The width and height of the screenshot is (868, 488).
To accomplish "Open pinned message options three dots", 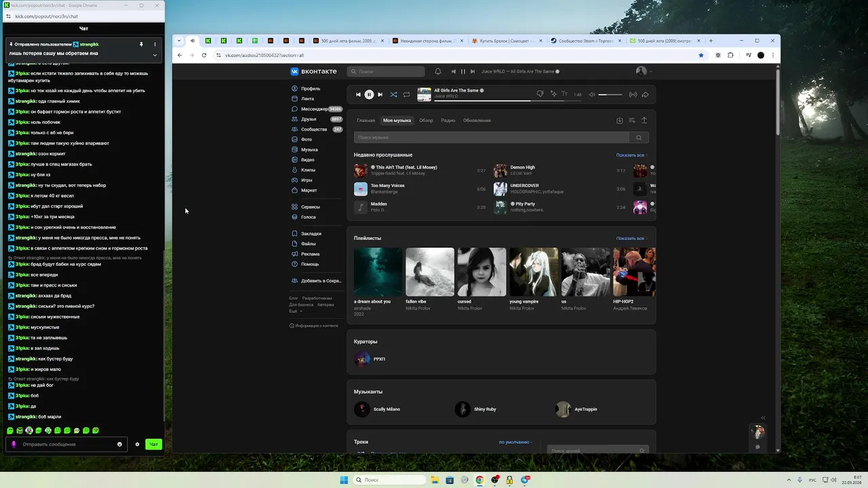I will (155, 44).
